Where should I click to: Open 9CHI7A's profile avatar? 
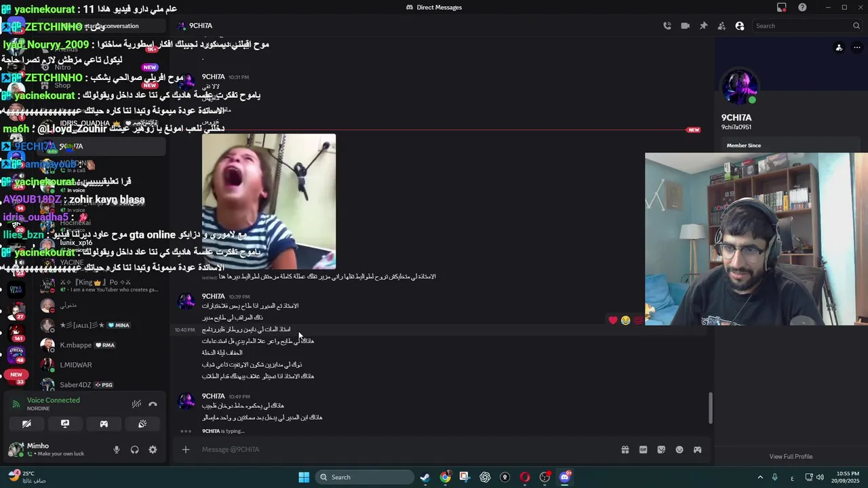pos(739,87)
